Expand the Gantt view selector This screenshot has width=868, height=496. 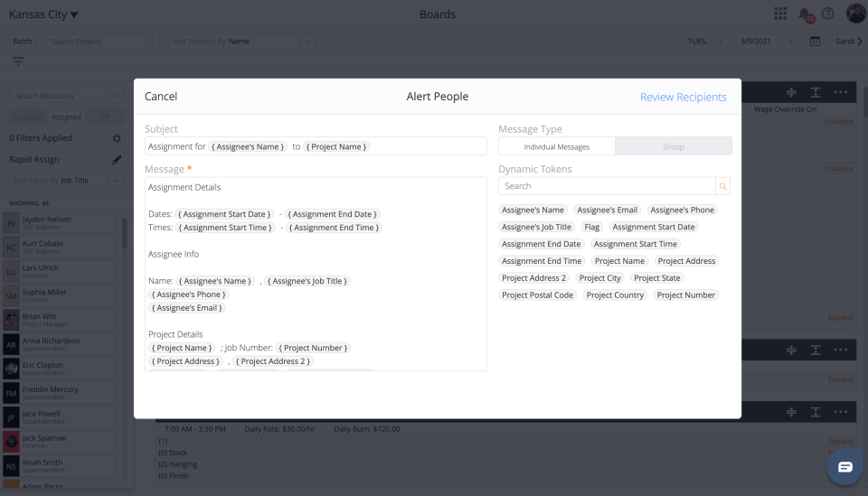click(x=847, y=42)
